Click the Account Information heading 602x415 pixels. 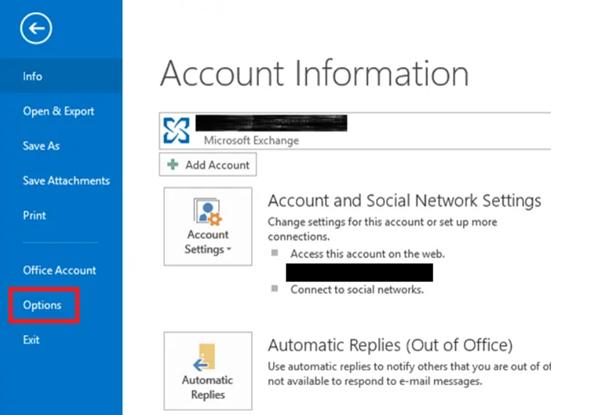pyautogui.click(x=313, y=75)
